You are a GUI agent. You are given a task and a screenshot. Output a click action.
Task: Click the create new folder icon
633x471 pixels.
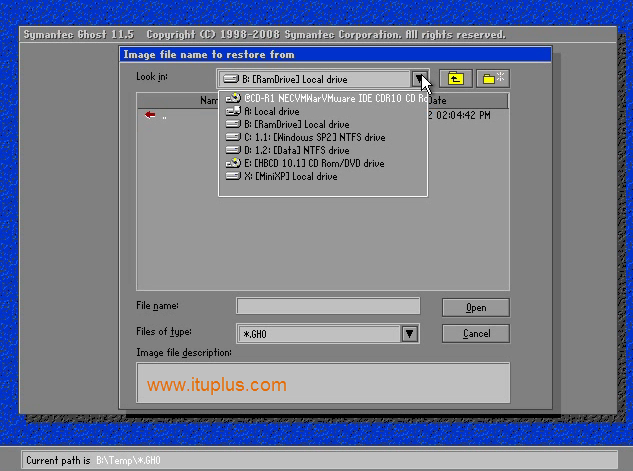click(x=493, y=78)
